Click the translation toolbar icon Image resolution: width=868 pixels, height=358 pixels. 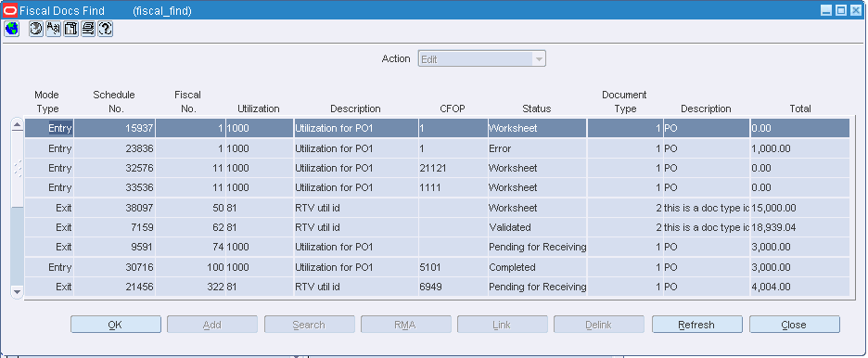(x=53, y=29)
